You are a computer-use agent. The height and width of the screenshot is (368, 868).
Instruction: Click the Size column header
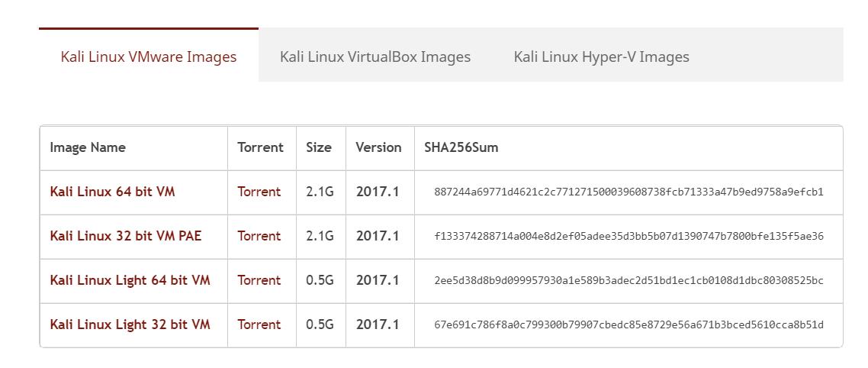(x=319, y=147)
